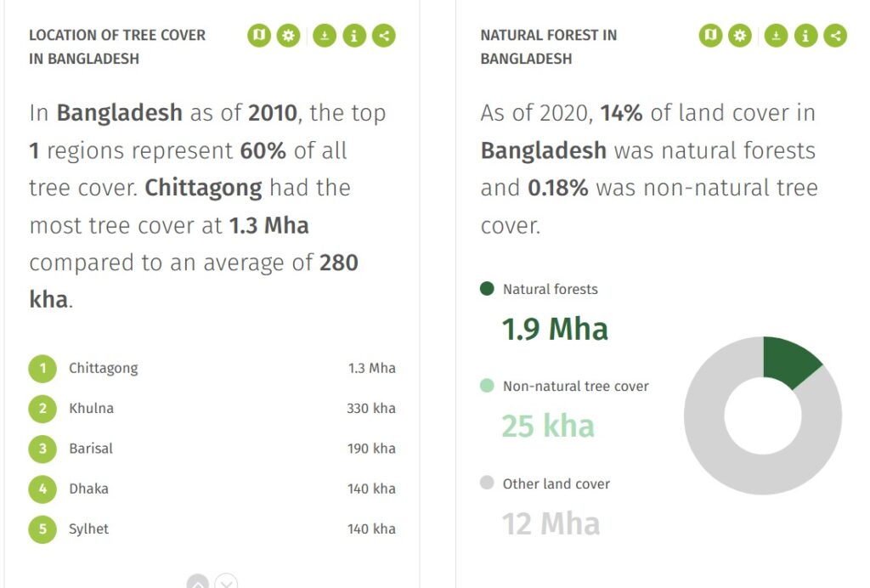Open settings for Location of Tree Cover widget
This screenshot has height=588, width=870.
point(289,36)
